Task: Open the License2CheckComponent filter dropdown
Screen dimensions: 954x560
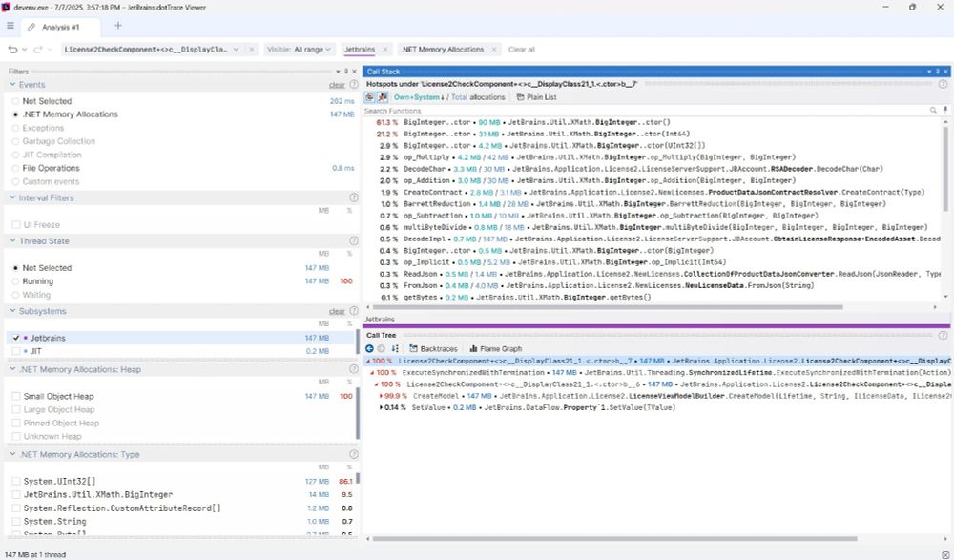Action: (236, 50)
